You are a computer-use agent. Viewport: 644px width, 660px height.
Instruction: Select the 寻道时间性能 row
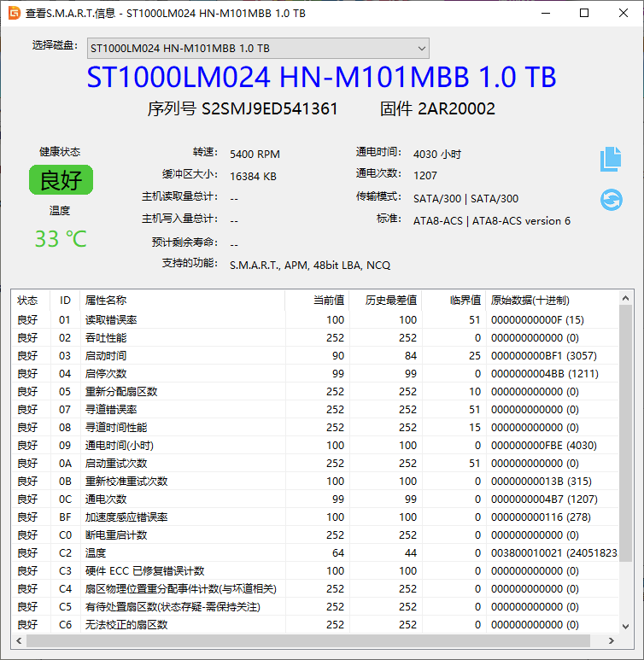pos(315,427)
